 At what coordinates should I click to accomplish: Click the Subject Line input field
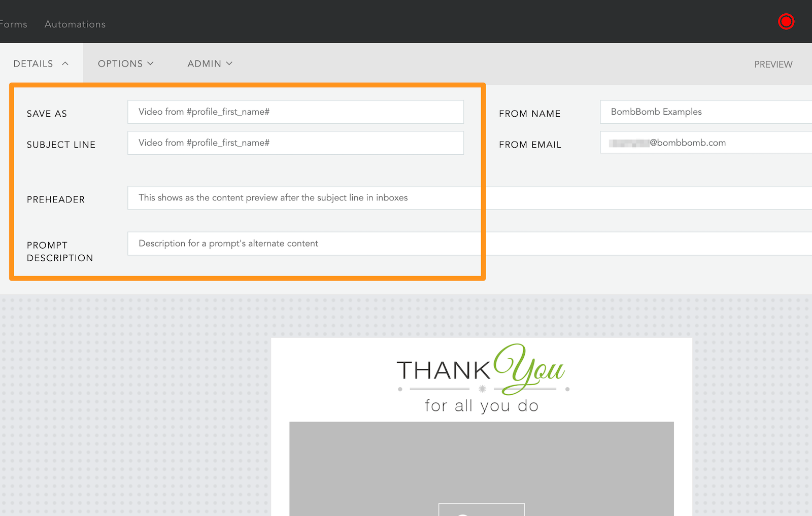tap(295, 143)
